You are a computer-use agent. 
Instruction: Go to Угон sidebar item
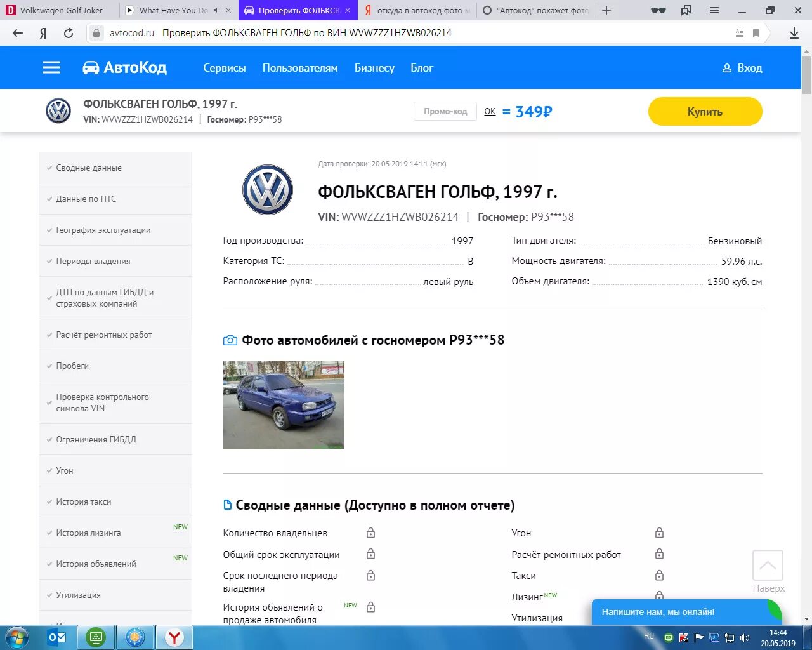115,470
